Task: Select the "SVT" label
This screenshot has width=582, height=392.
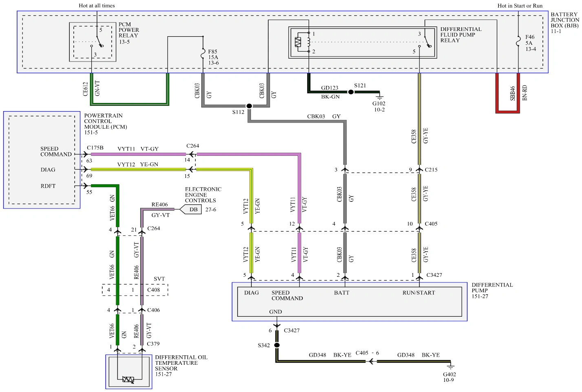Action: click(159, 279)
